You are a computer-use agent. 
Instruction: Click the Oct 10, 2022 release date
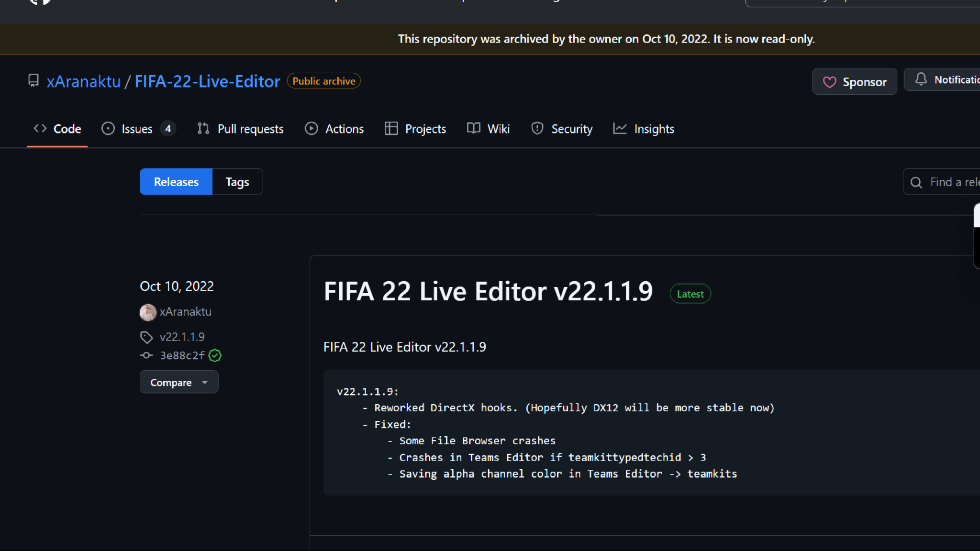click(177, 286)
